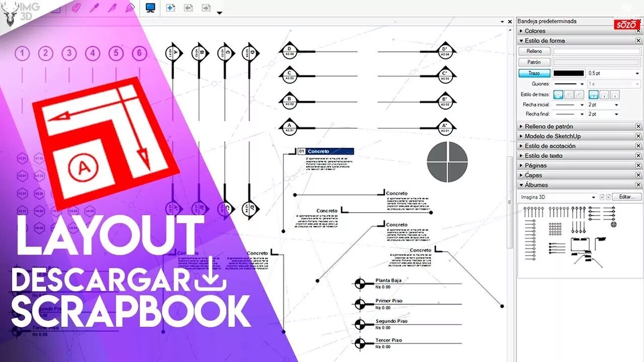Click the gray pattern swatch beside Patrón
Viewport: 644px width, 362px height.
tap(597, 62)
